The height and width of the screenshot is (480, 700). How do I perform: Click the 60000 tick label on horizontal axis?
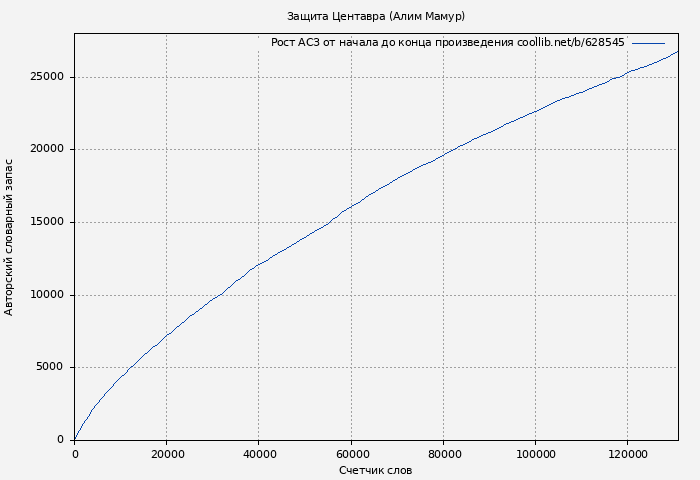[x=351, y=454]
